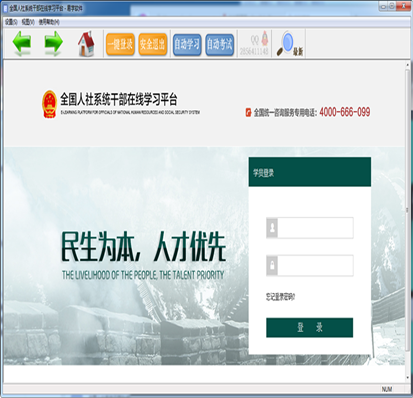Click the 忘记登录密码 link
The image size is (413, 398).
point(280,297)
